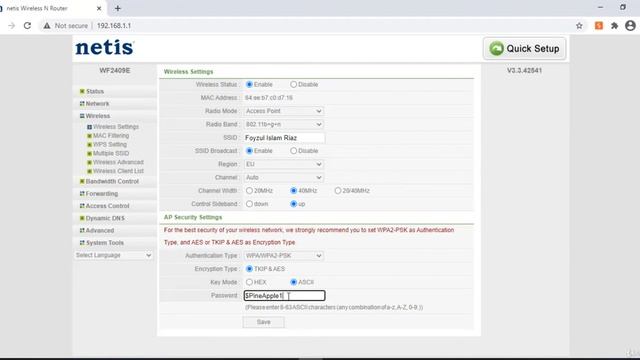
Task: Expand the Network menu section
Action: tap(97, 104)
